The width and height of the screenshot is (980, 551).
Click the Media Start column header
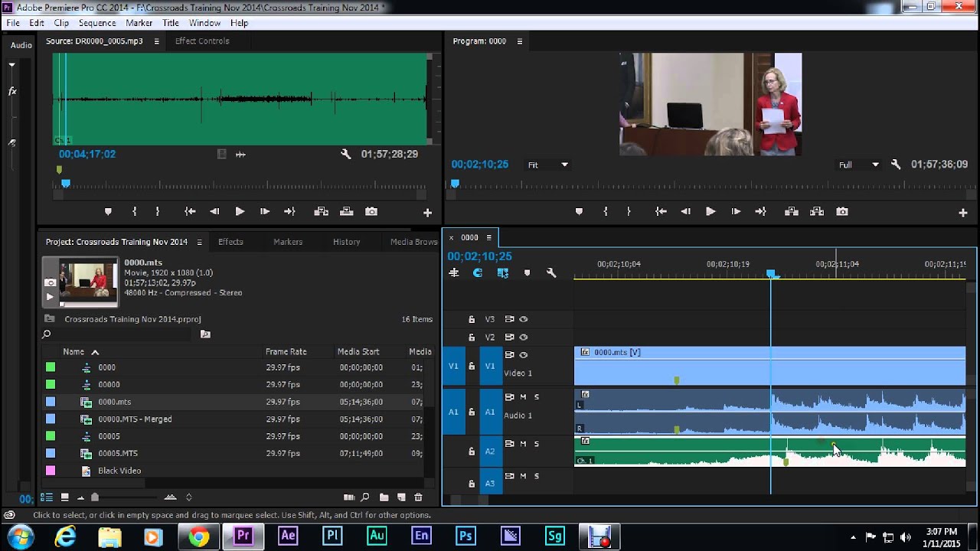coord(358,352)
